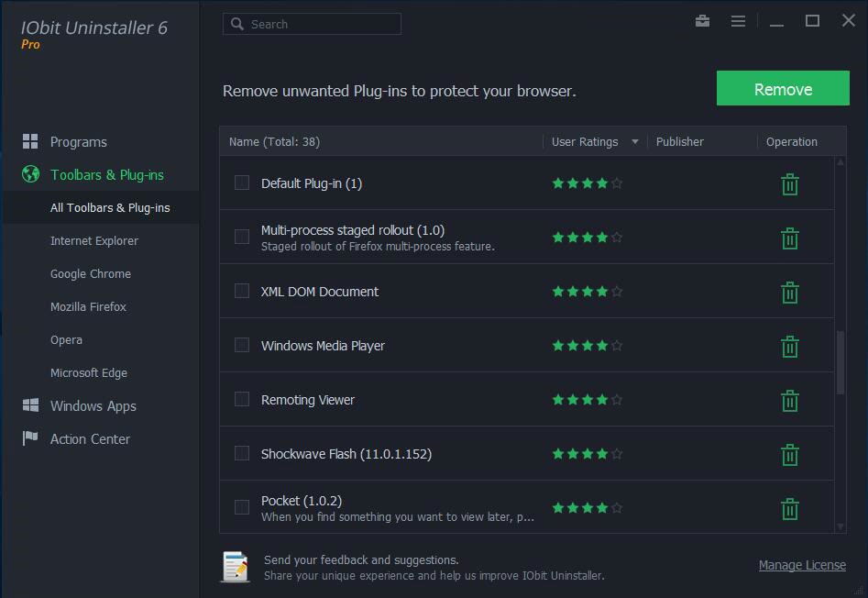The image size is (868, 598).
Task: Open the hamburger options menu
Action: click(x=738, y=21)
